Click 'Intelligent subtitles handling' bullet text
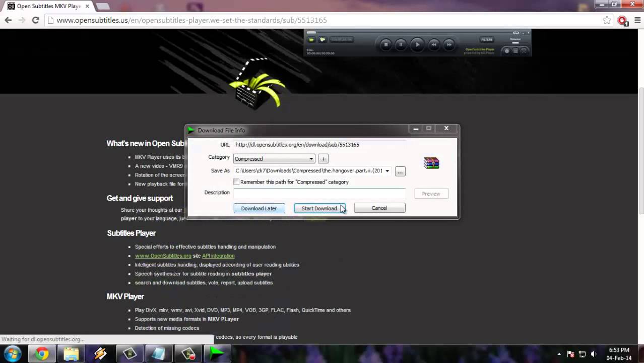 (217, 265)
